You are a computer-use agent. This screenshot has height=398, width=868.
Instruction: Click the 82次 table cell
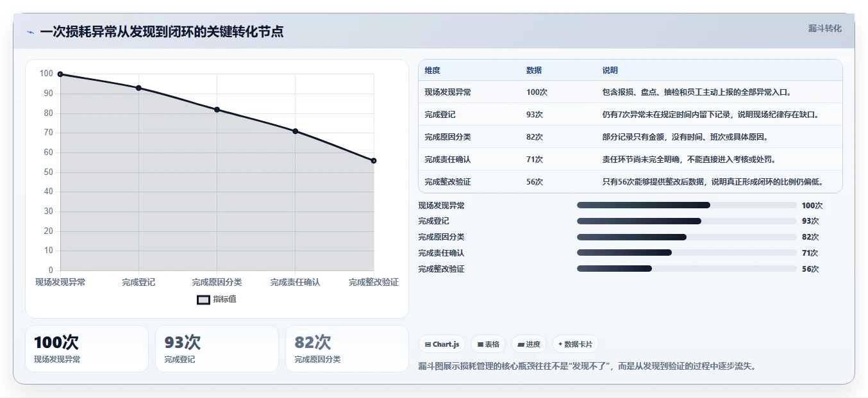535,137
